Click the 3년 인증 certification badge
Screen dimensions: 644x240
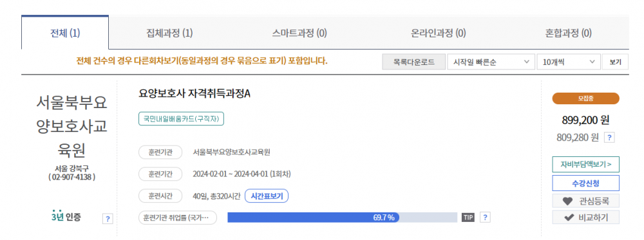click(x=66, y=217)
